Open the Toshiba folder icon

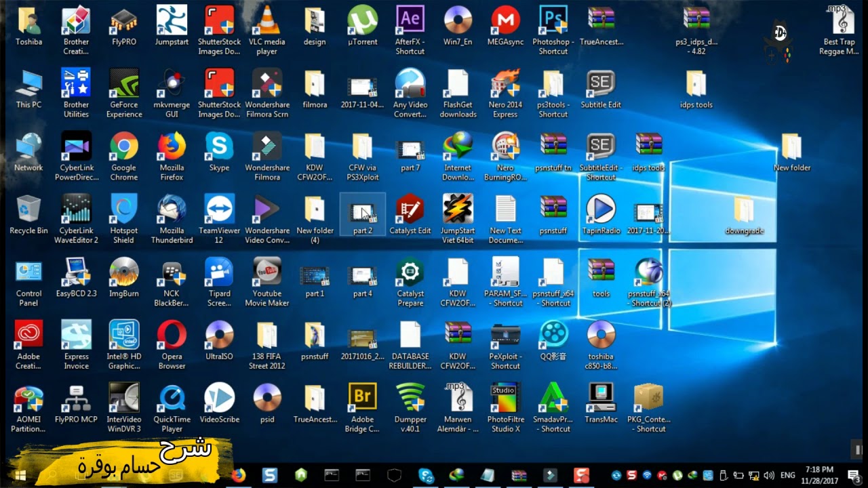(x=28, y=20)
